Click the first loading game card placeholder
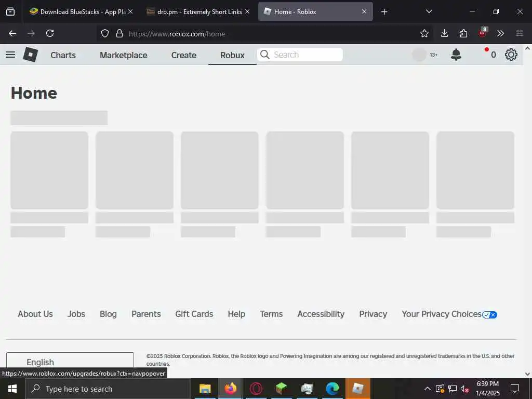 49,170
